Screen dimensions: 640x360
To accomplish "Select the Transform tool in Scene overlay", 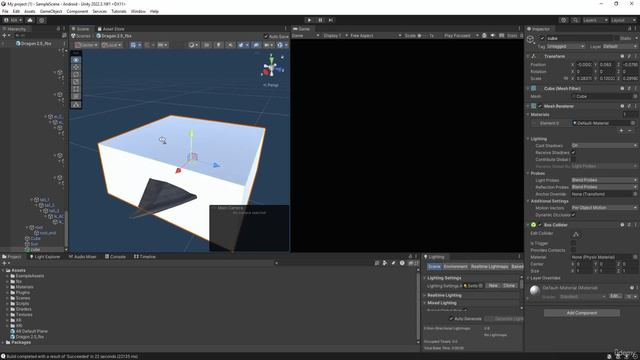I will [x=76, y=97].
